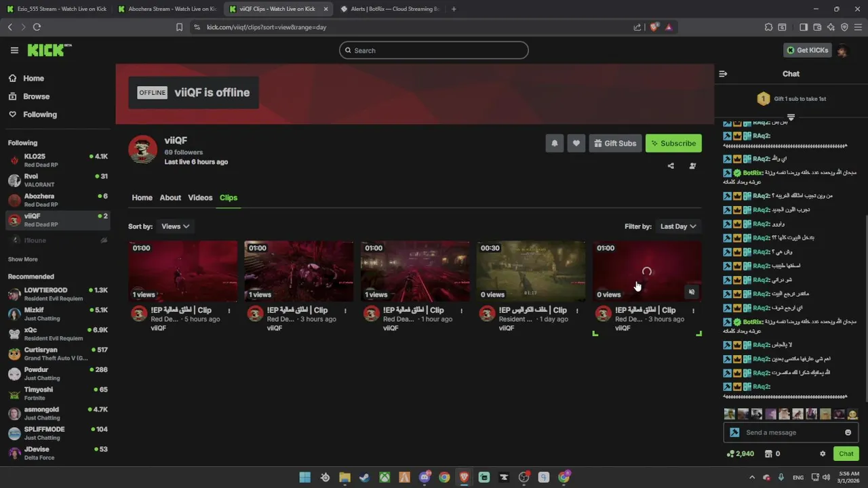
Task: Open the Windows Start menu
Action: pos(305,477)
